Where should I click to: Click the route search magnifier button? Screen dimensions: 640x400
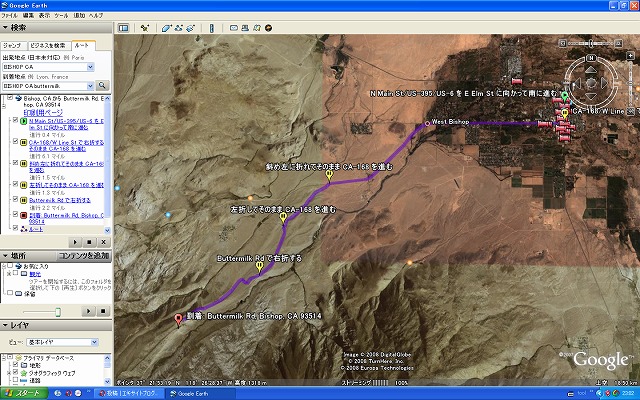(102, 85)
